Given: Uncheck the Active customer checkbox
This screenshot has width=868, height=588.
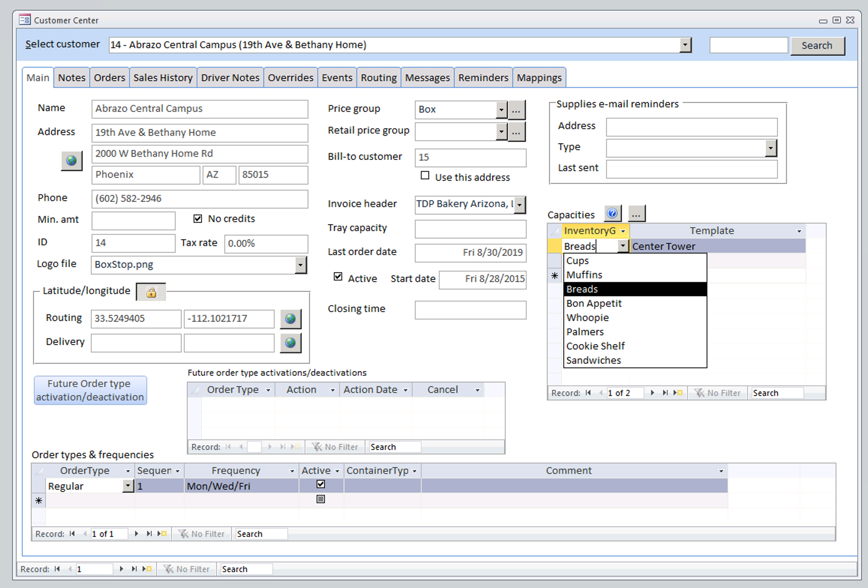Looking at the screenshot, I should point(338,277).
